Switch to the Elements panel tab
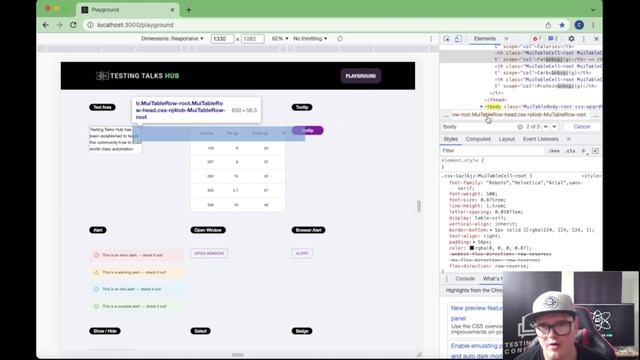Viewport: 640px width, 360px height. [x=484, y=38]
